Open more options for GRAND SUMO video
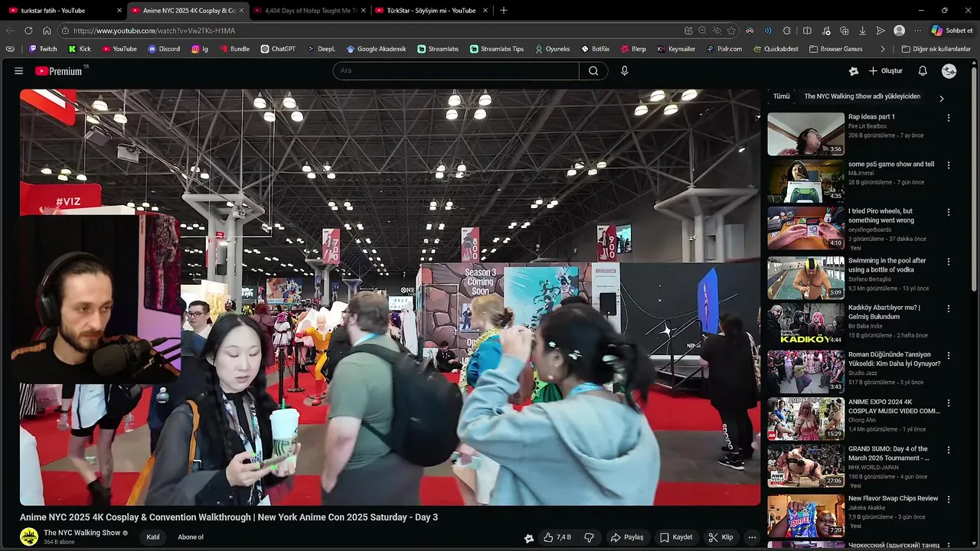This screenshot has height=551, width=980. [949, 450]
